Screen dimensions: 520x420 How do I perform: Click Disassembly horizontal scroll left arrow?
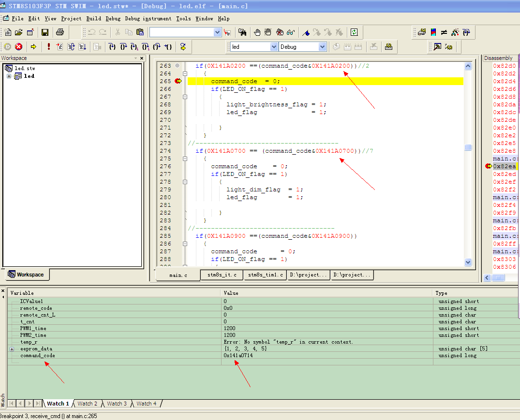[487, 278]
